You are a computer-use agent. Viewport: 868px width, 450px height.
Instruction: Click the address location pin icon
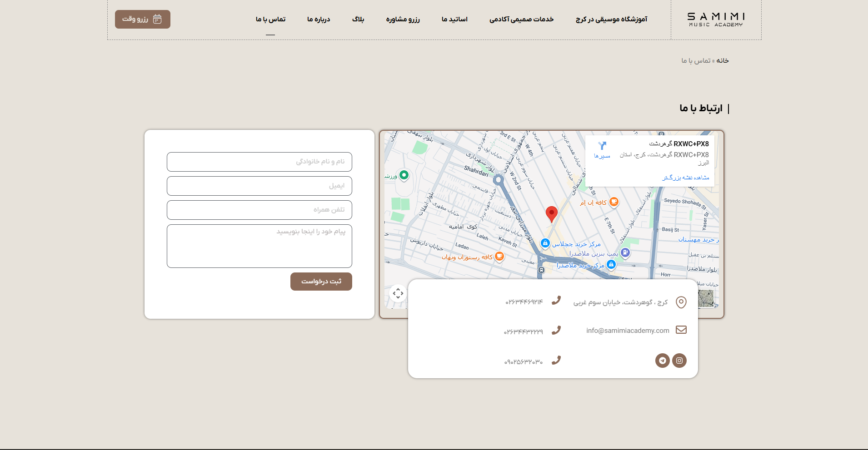pos(681,302)
